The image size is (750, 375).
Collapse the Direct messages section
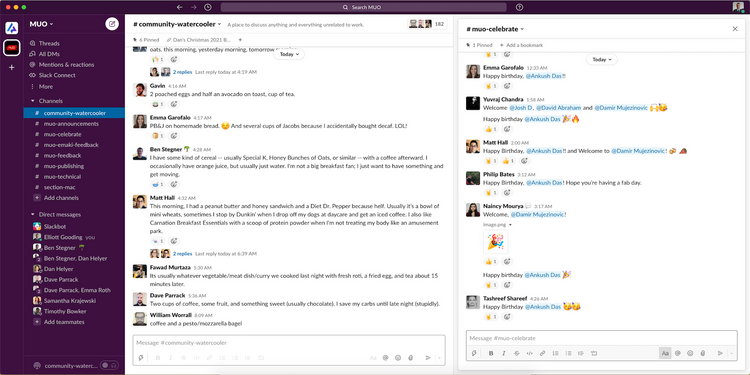pyautogui.click(x=33, y=215)
